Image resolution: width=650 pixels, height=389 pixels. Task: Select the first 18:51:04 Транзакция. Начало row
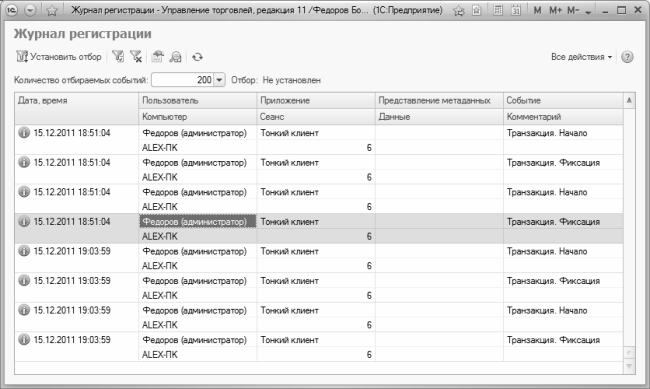319,140
